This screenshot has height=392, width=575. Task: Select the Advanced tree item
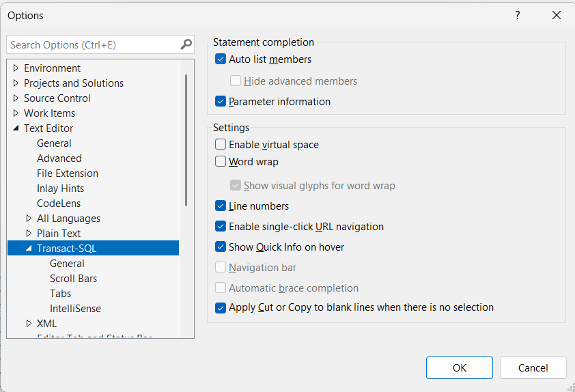click(x=59, y=158)
